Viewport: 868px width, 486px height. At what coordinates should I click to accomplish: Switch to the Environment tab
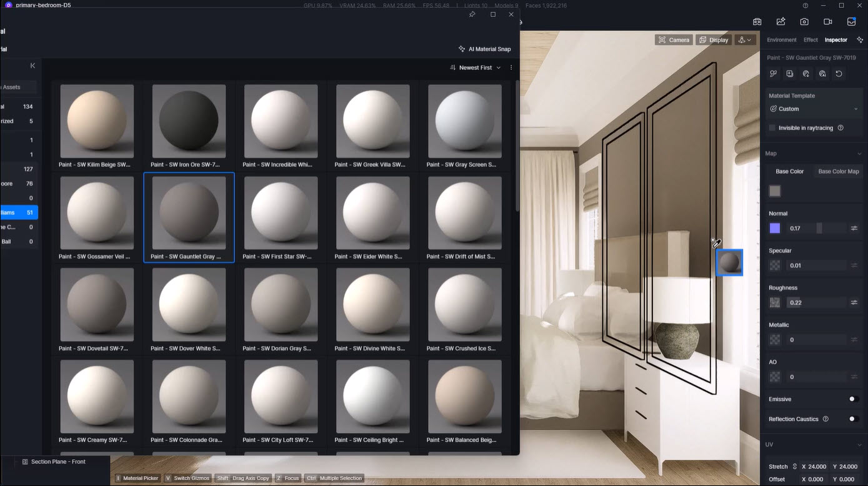point(781,40)
